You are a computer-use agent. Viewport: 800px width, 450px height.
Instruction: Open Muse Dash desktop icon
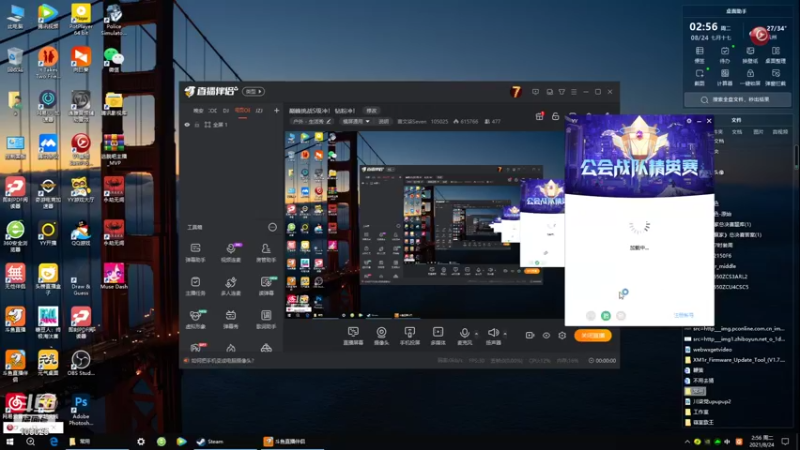[114, 277]
